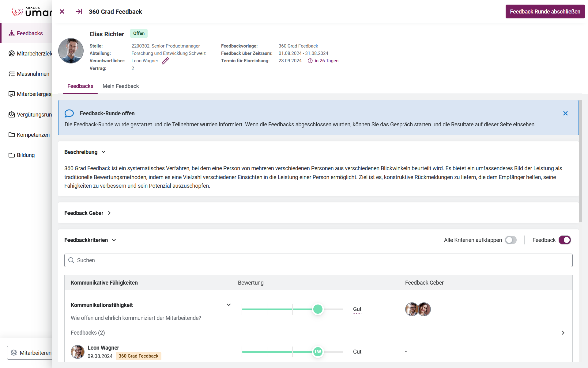Switch to the Mein Feedback tab
Screen dimensions: 588x368
121,86
